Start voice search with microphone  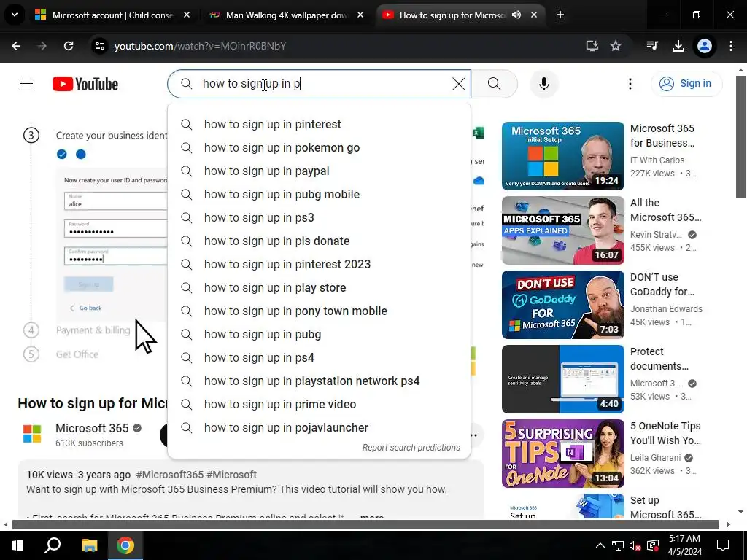click(x=544, y=84)
